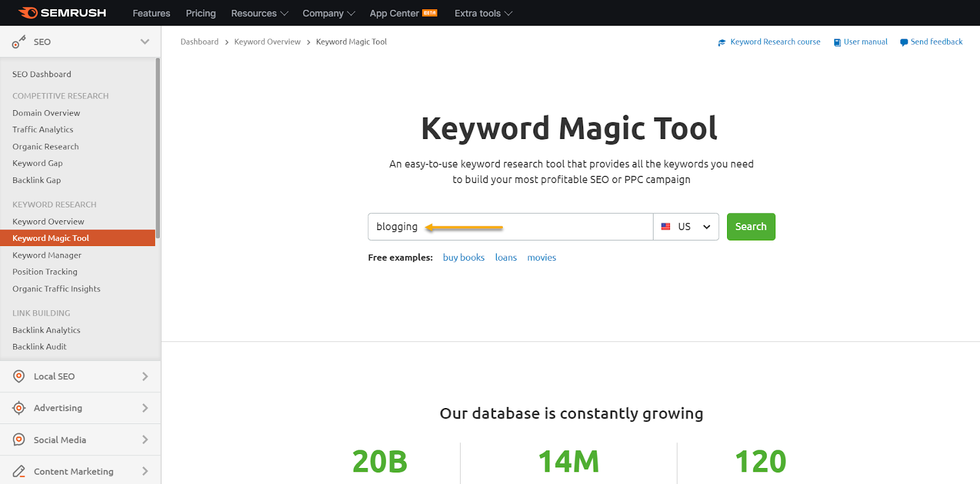Click the Keyword Overview breadcrumb
980x484 pixels.
coord(267,42)
